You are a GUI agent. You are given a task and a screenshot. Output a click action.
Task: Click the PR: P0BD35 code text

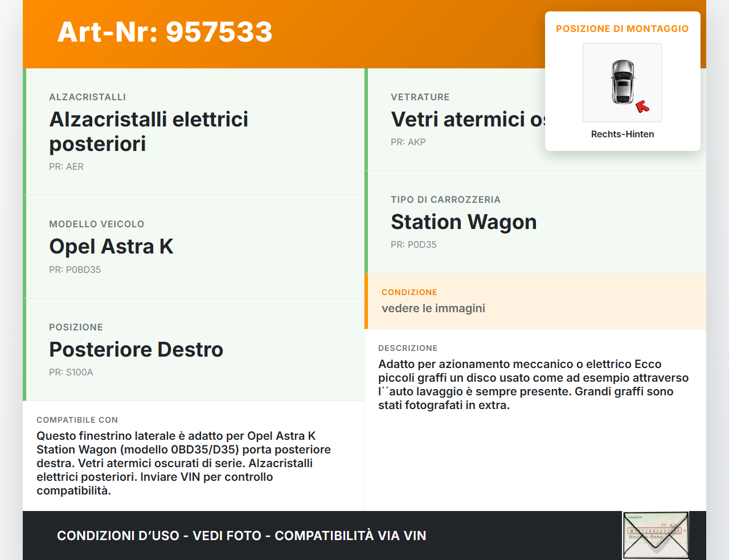pyautogui.click(x=75, y=269)
